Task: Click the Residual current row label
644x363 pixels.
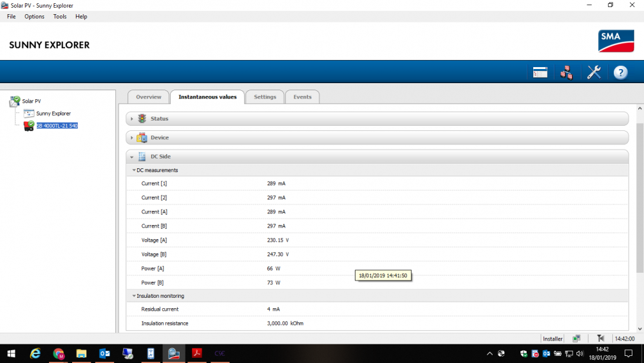Action: click(160, 309)
